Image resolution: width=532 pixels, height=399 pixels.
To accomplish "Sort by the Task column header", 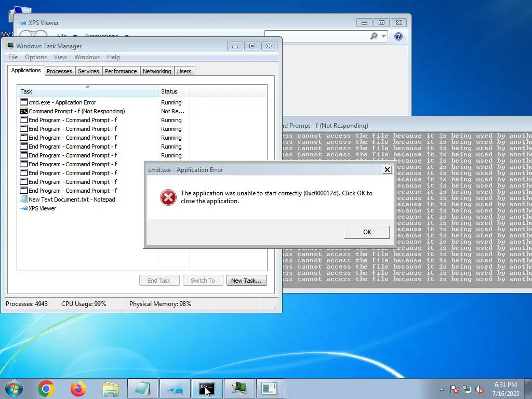I will pyautogui.click(x=88, y=91).
